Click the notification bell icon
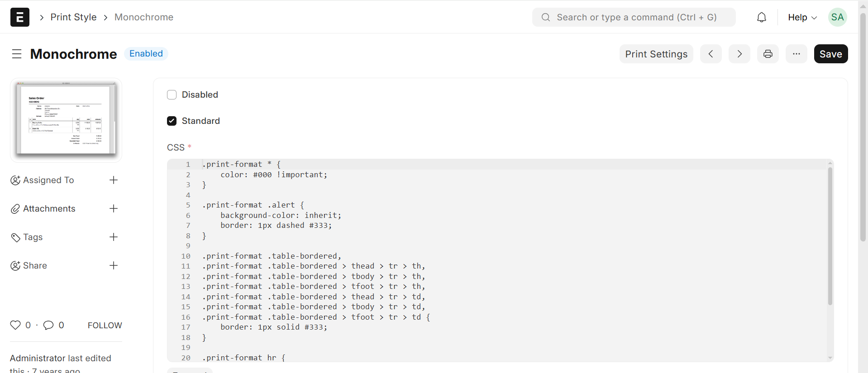 [762, 17]
